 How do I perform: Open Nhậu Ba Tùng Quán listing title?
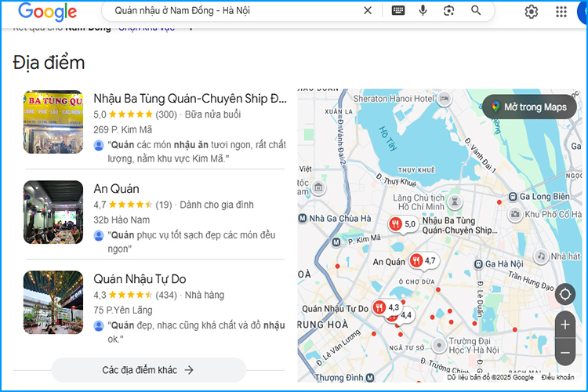click(x=190, y=99)
